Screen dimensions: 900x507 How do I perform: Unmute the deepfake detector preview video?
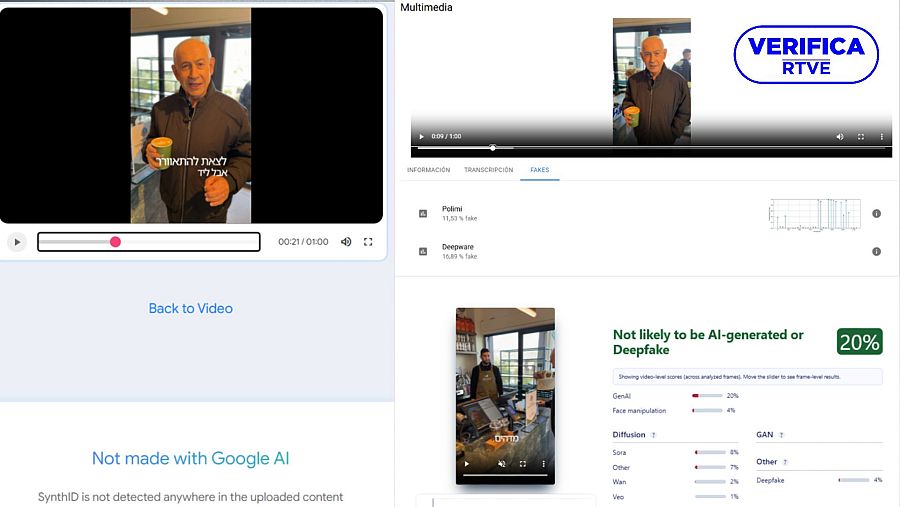(x=502, y=464)
